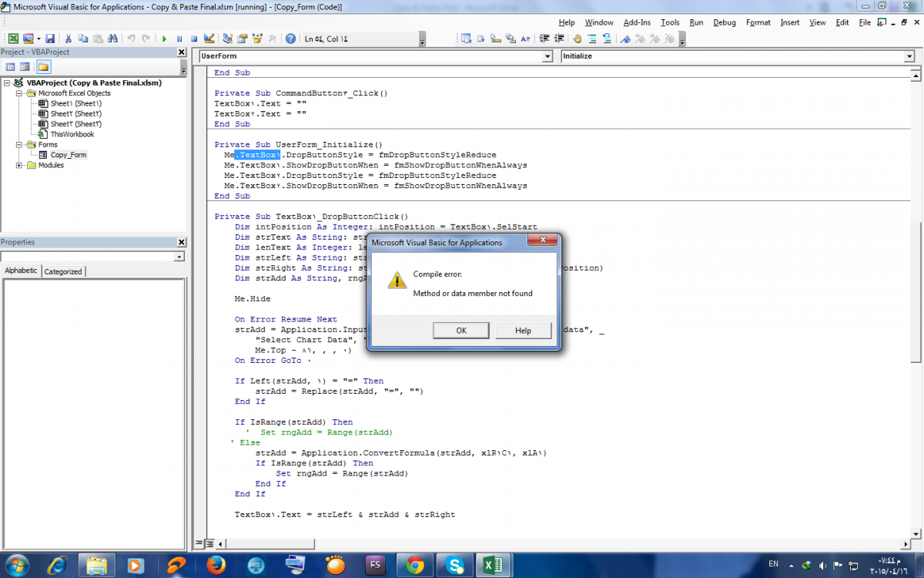Click the Complete Word icon in Edit toolbar
924x578 pixels.
pyautogui.click(x=525, y=38)
